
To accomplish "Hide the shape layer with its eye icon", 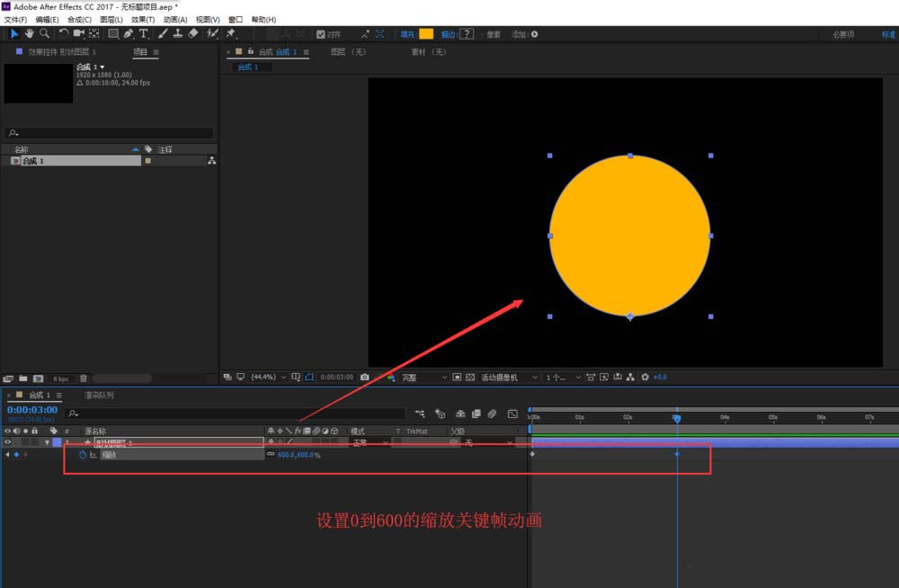I will click(7, 442).
